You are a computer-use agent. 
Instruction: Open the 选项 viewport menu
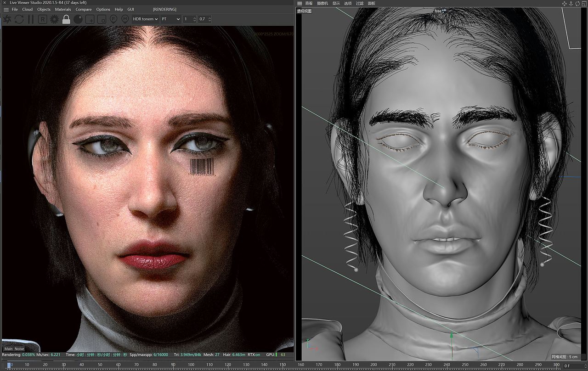tap(348, 3)
